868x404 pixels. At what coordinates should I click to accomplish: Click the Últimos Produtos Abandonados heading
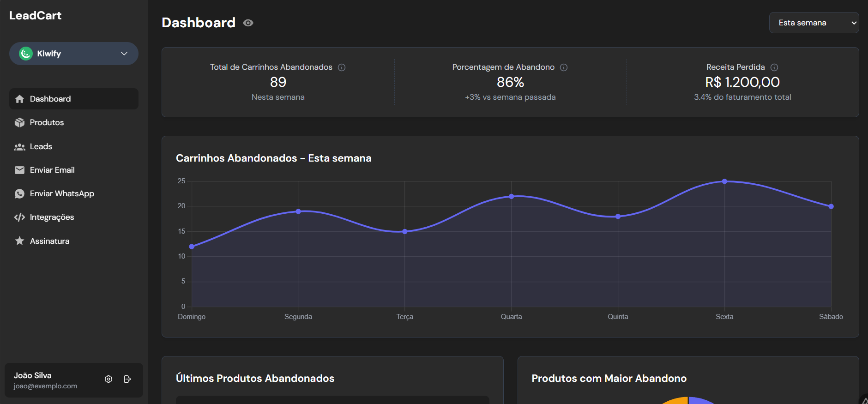tap(255, 378)
